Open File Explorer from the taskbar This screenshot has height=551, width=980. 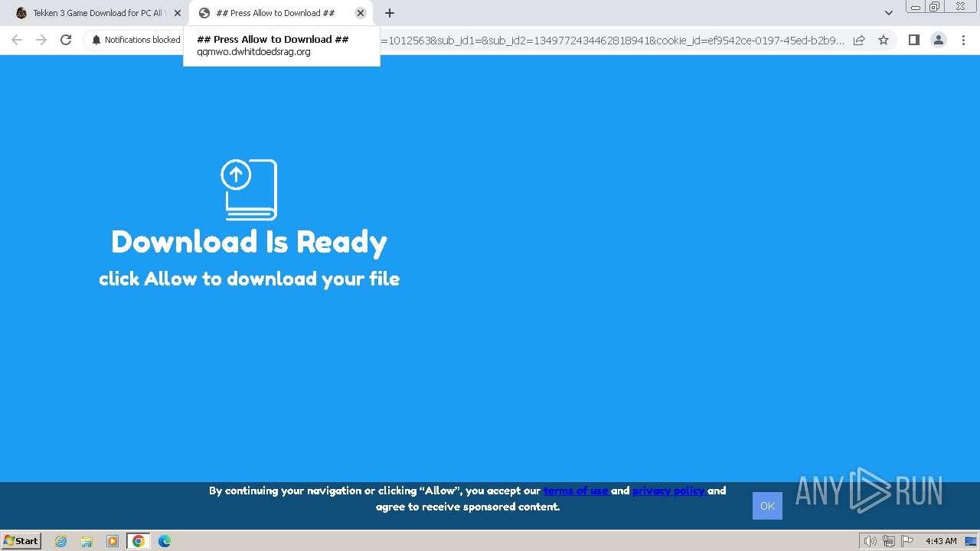point(87,541)
